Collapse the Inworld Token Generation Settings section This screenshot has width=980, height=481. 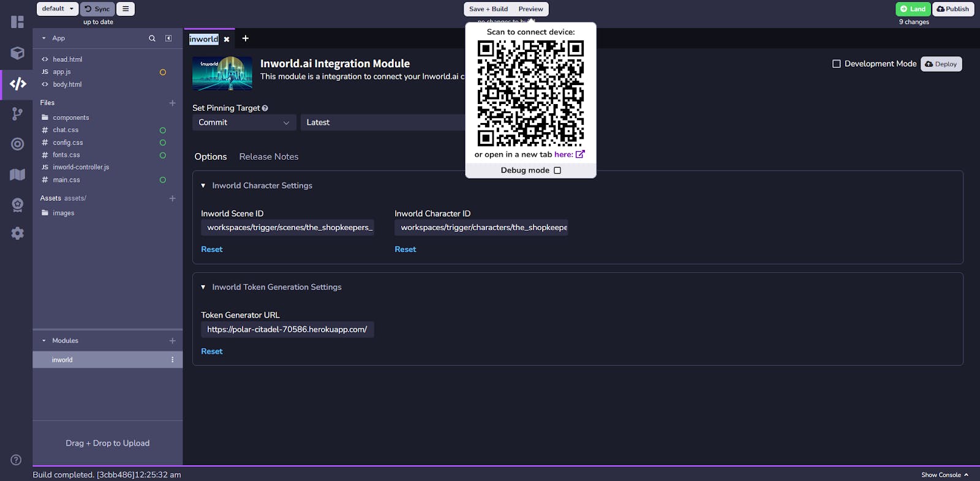pyautogui.click(x=203, y=287)
